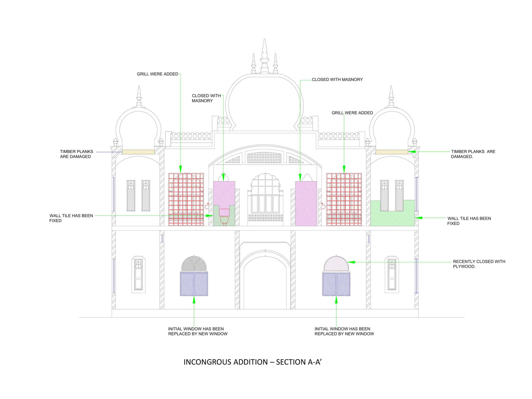Click the 'INCONGROUS ADDITION – SECTION A-A'' title

pyautogui.click(x=252, y=362)
